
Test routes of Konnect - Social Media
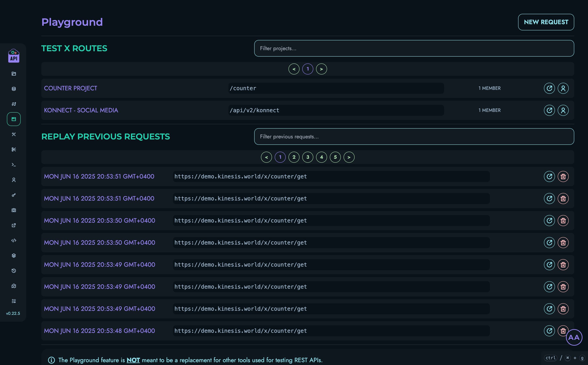[x=549, y=110]
